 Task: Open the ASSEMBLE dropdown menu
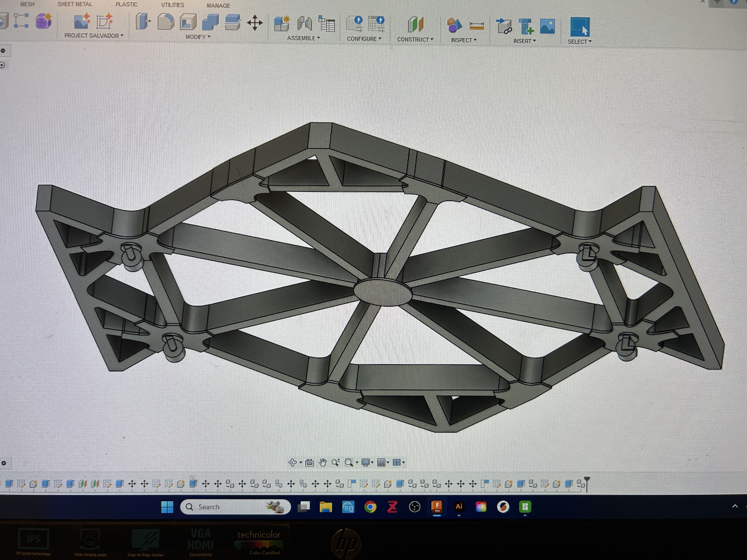point(303,38)
